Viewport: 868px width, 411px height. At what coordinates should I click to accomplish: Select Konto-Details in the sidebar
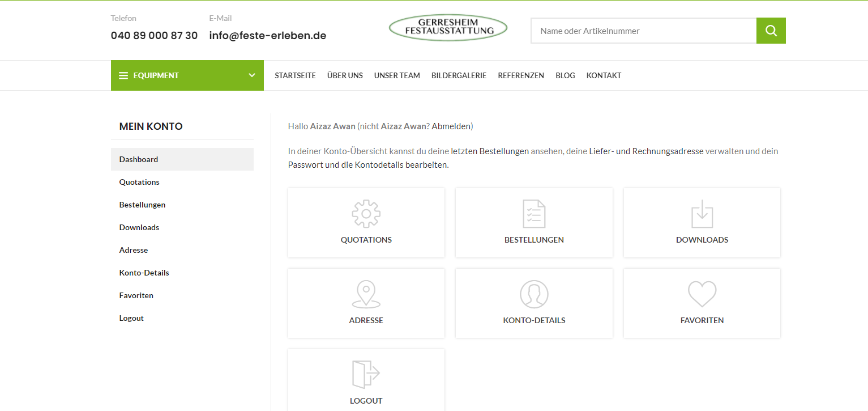point(182,273)
